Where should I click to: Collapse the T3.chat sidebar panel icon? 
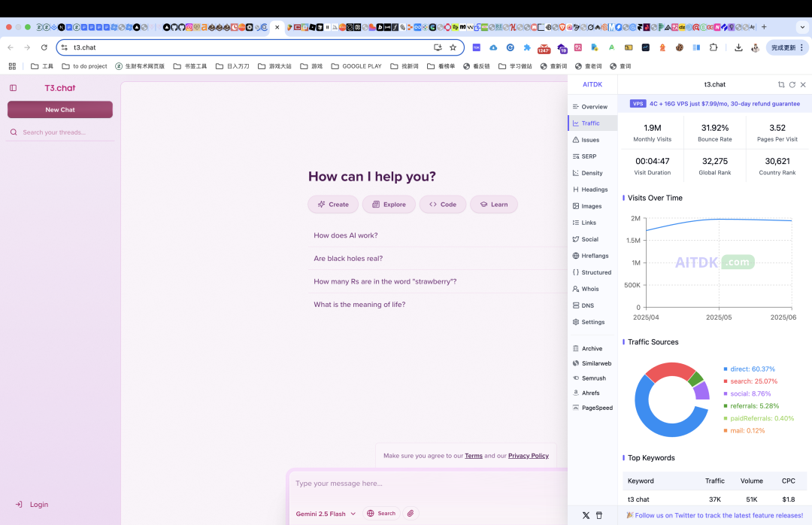(13, 88)
